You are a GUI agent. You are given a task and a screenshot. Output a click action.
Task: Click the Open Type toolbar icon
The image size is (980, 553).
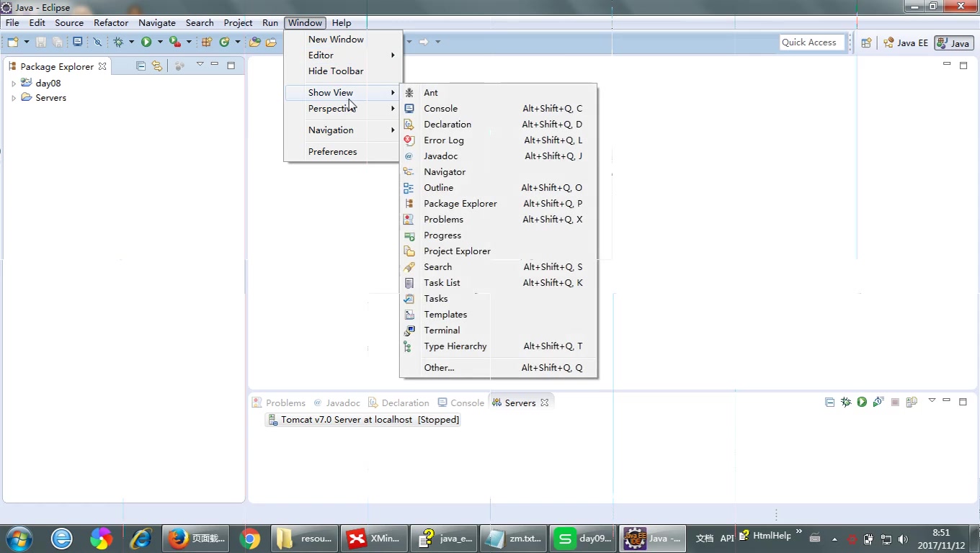[x=254, y=42]
